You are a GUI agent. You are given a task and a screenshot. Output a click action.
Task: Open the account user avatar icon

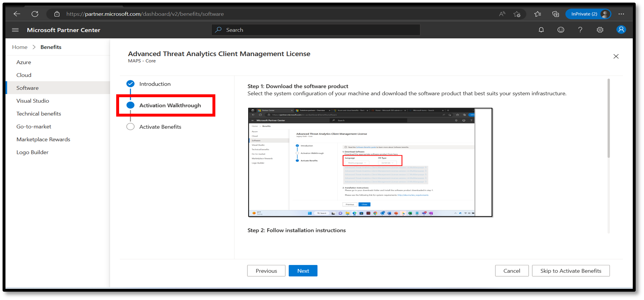pos(621,30)
